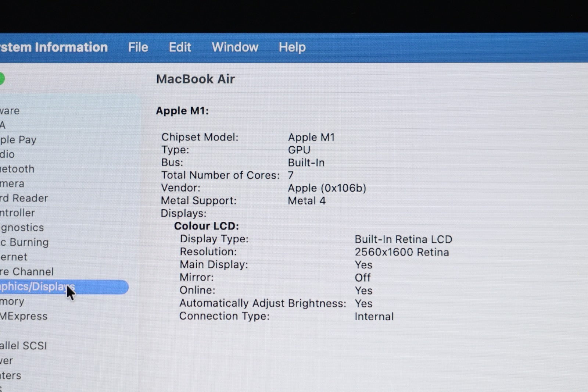Show the Diagnostics sidebar entry
Viewport: 588px width, 392px height.
coord(22,228)
